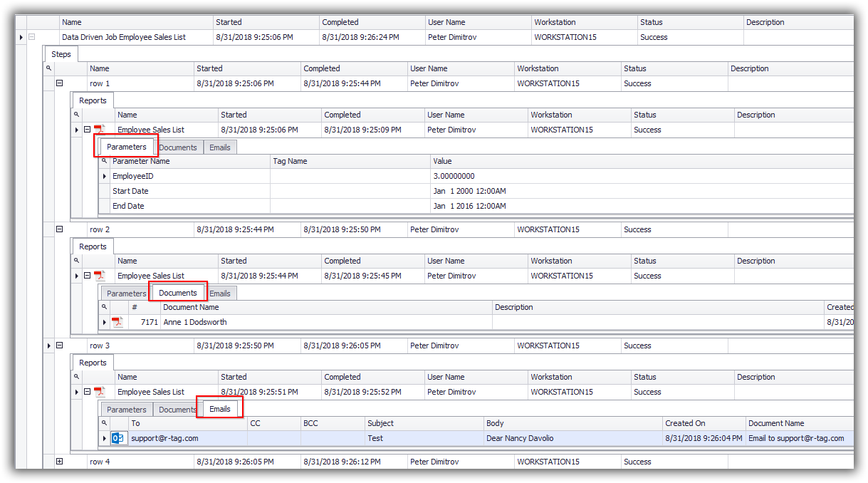Click the PDF icon of row 2's Employee Sales List

[100, 276]
